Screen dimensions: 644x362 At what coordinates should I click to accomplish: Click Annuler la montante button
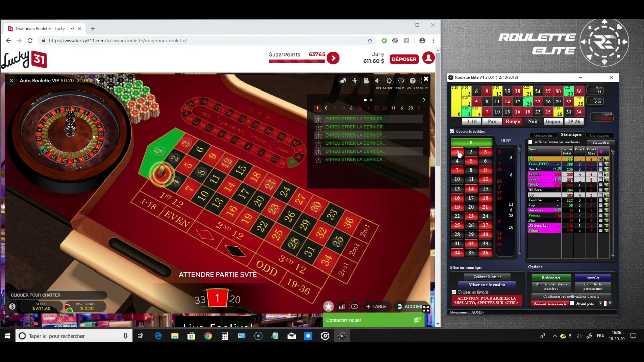(x=550, y=303)
